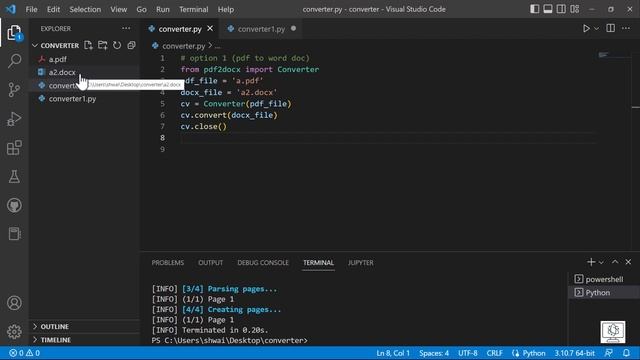Add a new terminal with plus icon
The width and height of the screenshot is (640, 360).
tap(591, 262)
